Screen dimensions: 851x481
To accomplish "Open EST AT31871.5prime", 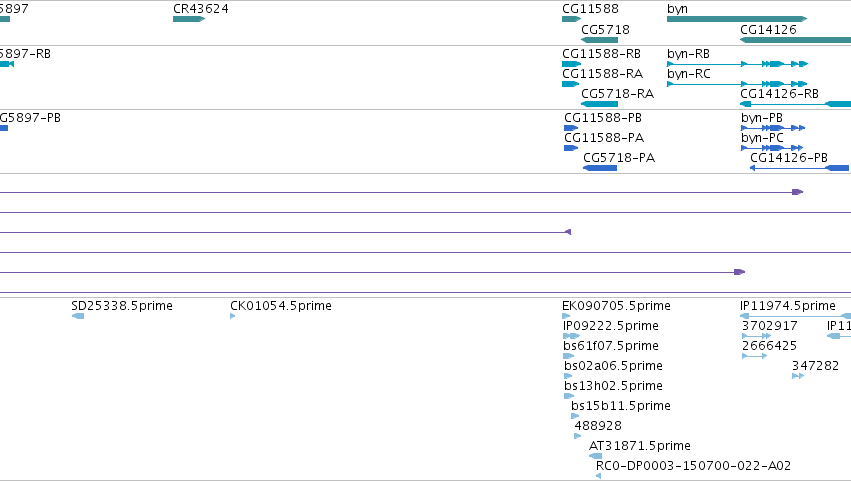I will (x=639, y=446).
